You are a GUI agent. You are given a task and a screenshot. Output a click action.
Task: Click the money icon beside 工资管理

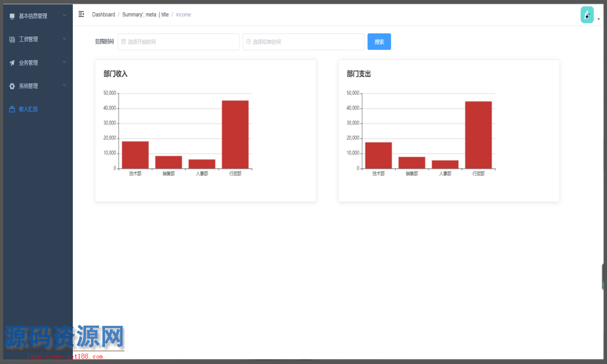tap(12, 39)
